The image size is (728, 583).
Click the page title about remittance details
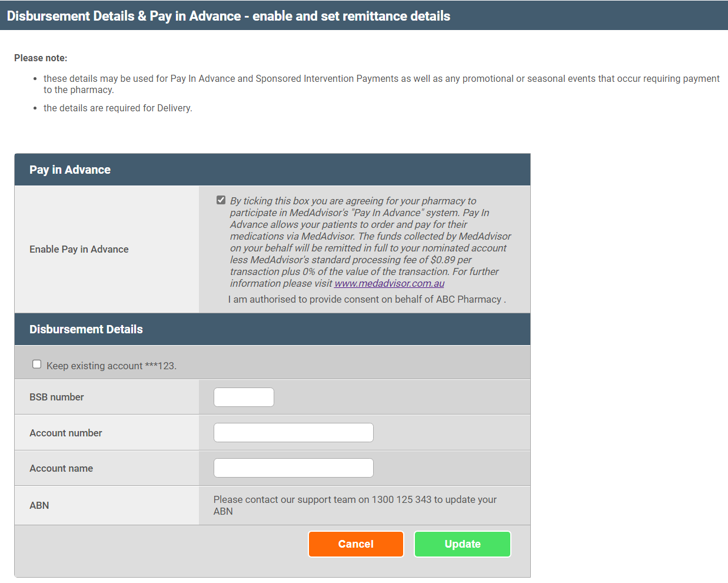(x=227, y=16)
